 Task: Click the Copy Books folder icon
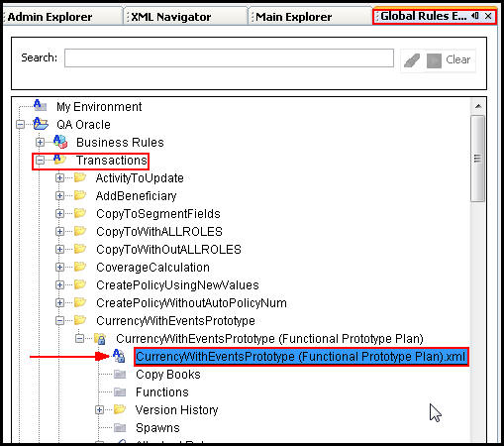click(120, 375)
